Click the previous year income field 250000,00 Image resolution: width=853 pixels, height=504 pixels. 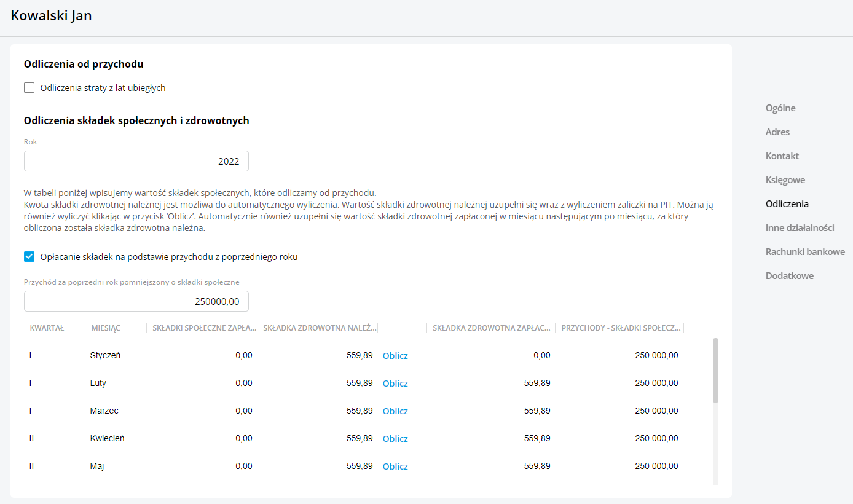(x=136, y=301)
